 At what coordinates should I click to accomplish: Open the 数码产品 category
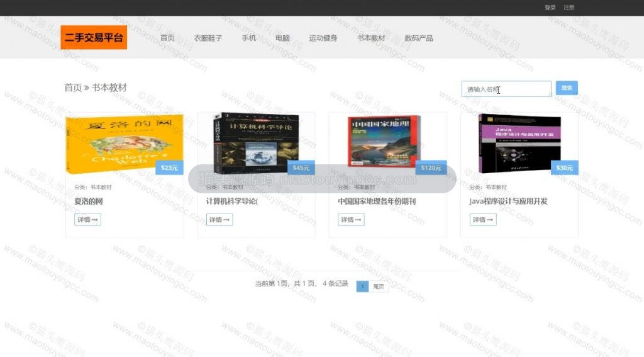coord(418,38)
